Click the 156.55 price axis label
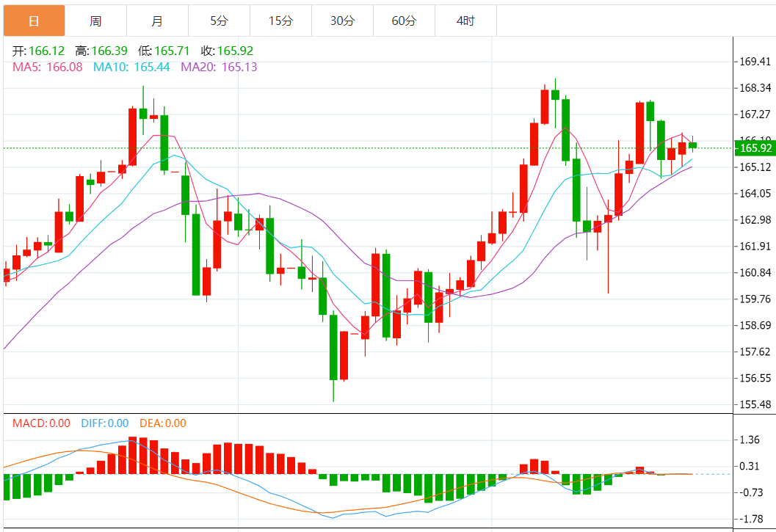Image resolution: width=776 pixels, height=532 pixels. [755, 378]
